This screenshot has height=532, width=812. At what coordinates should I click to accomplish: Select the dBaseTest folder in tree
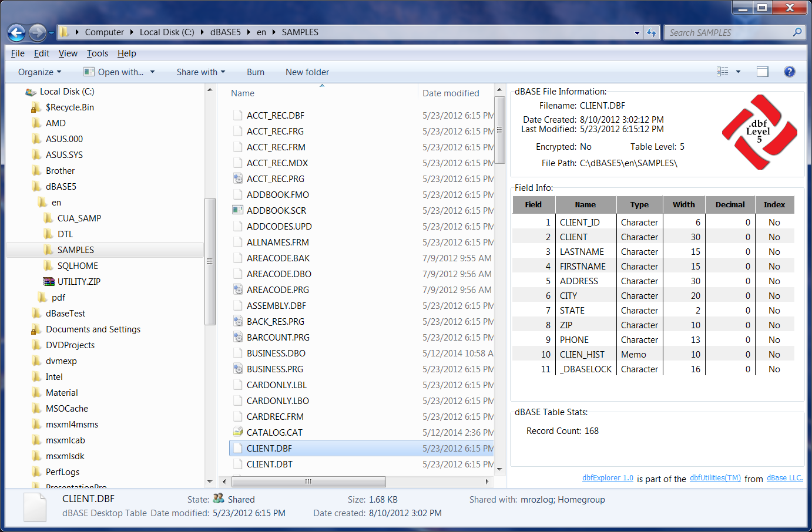[66, 314]
